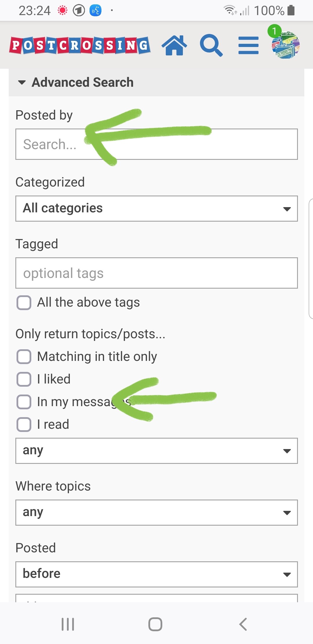Check the 'In my messages' checkbox
Screen dimensions: 313x644
[24, 402]
